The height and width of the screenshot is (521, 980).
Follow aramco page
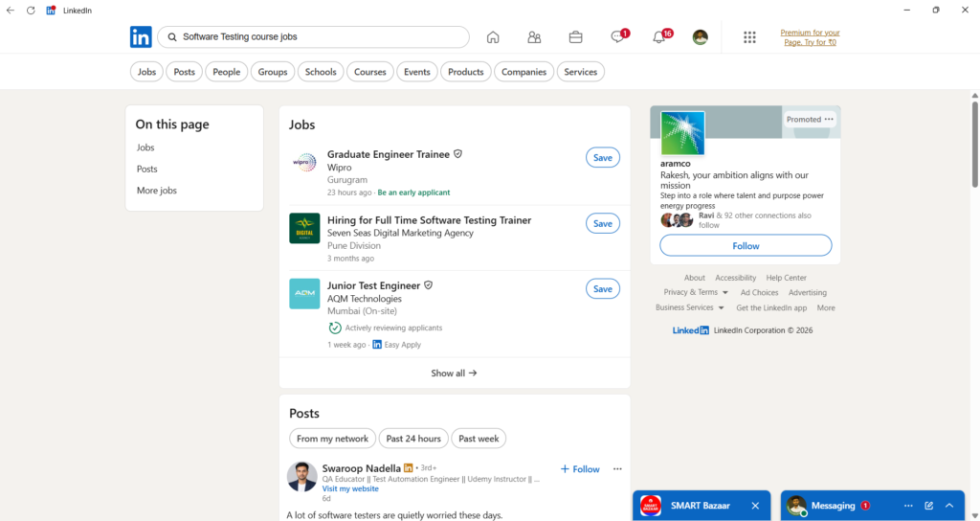[x=746, y=246]
